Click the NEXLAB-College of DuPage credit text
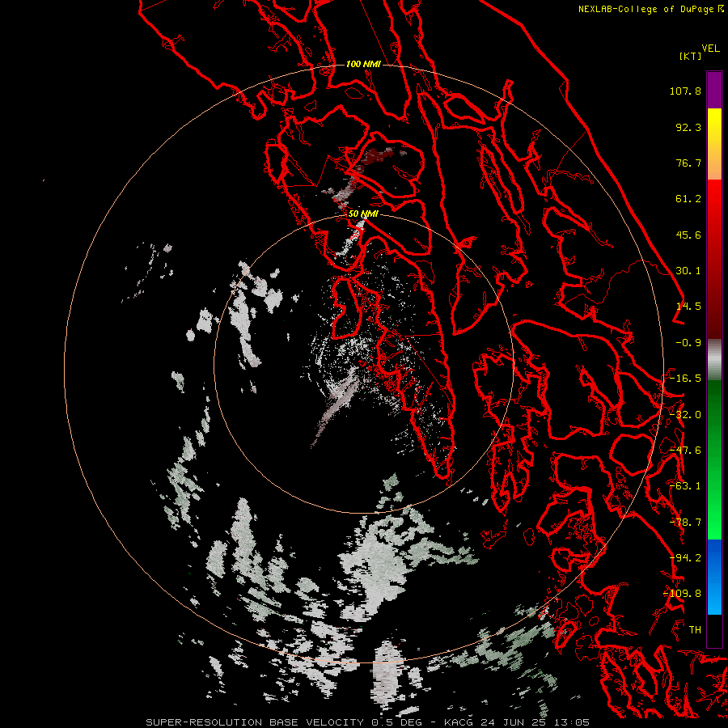Screen dimensions: 728x728 [645, 9]
